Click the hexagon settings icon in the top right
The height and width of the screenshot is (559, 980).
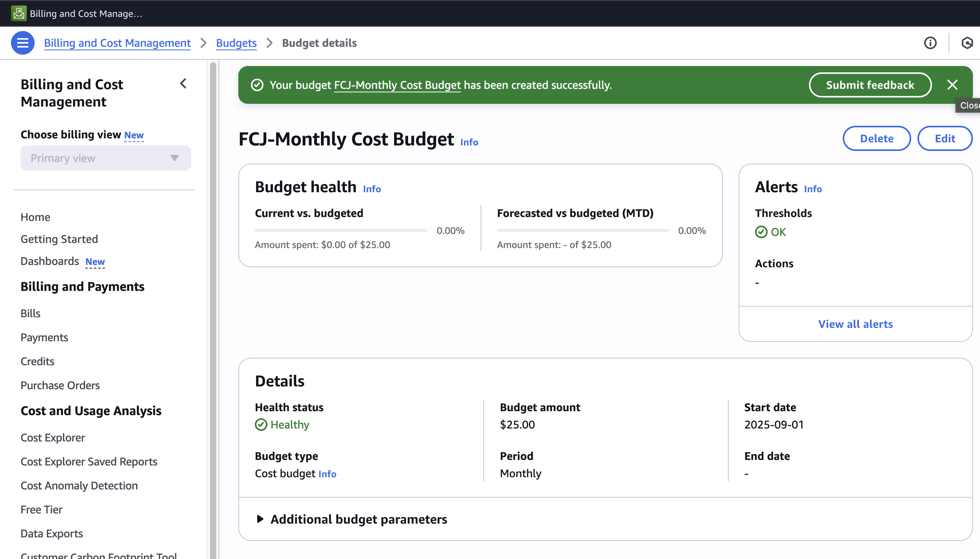[967, 43]
